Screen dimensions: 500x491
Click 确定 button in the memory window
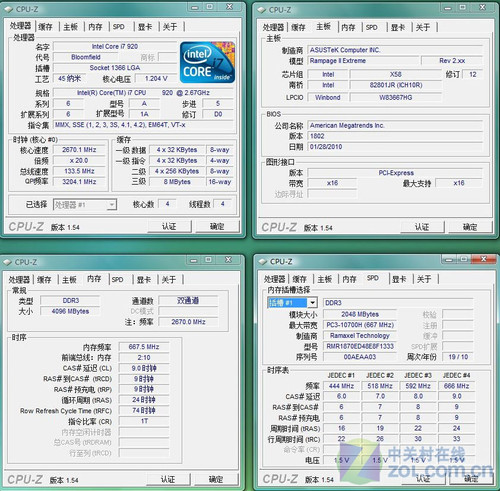[x=216, y=479]
